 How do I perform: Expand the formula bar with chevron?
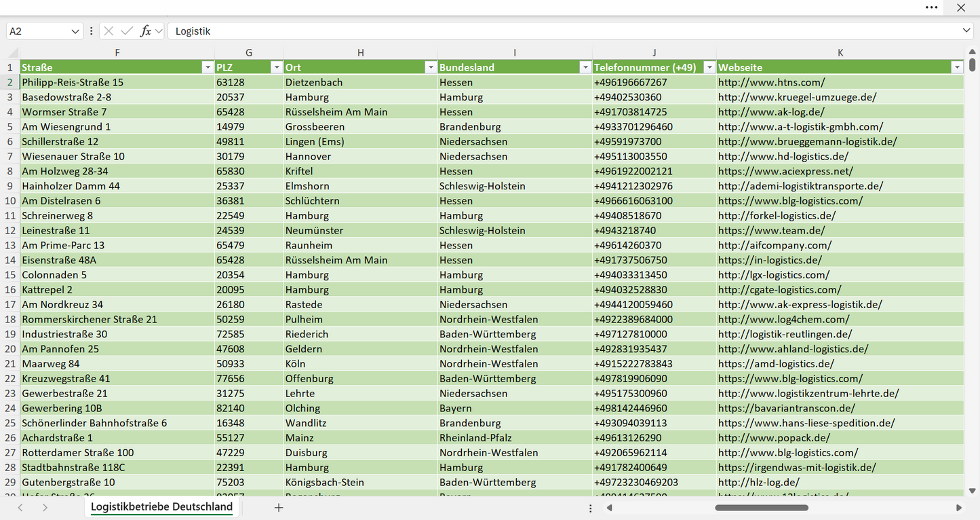tap(966, 31)
